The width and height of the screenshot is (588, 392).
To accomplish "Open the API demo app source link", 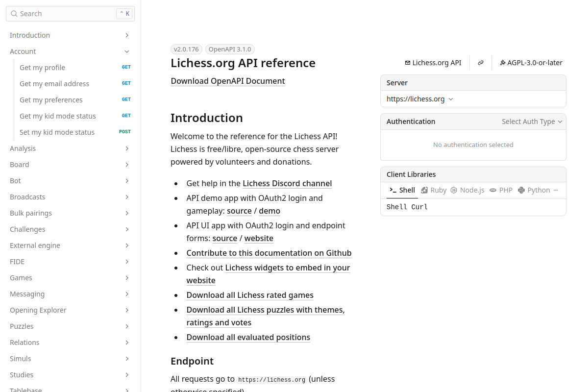I will [239, 211].
